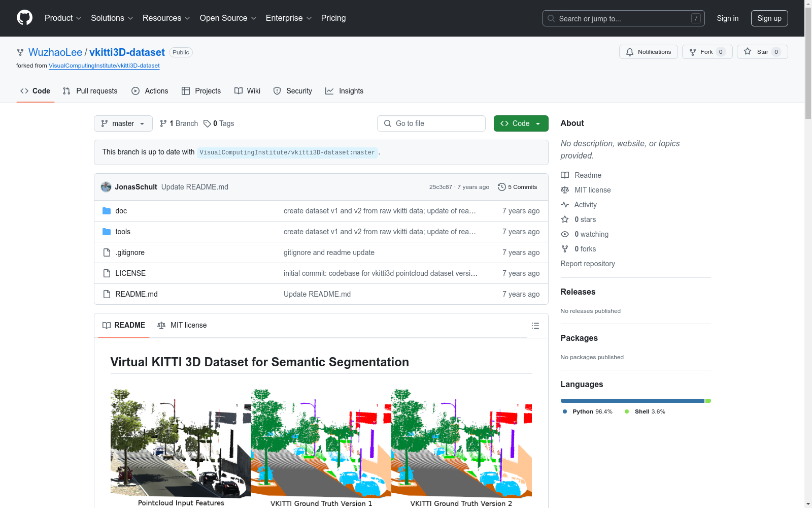The image size is (812, 508).
Task: Select the README tab in file viewer
Action: tap(124, 325)
